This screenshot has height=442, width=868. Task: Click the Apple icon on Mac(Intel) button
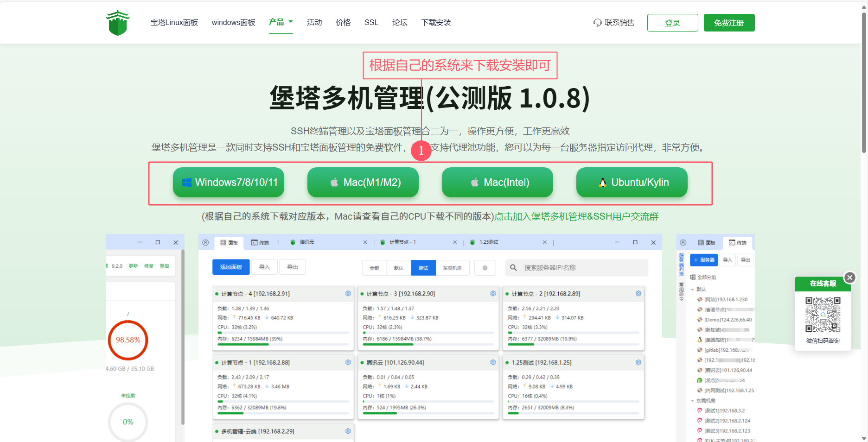[474, 183]
